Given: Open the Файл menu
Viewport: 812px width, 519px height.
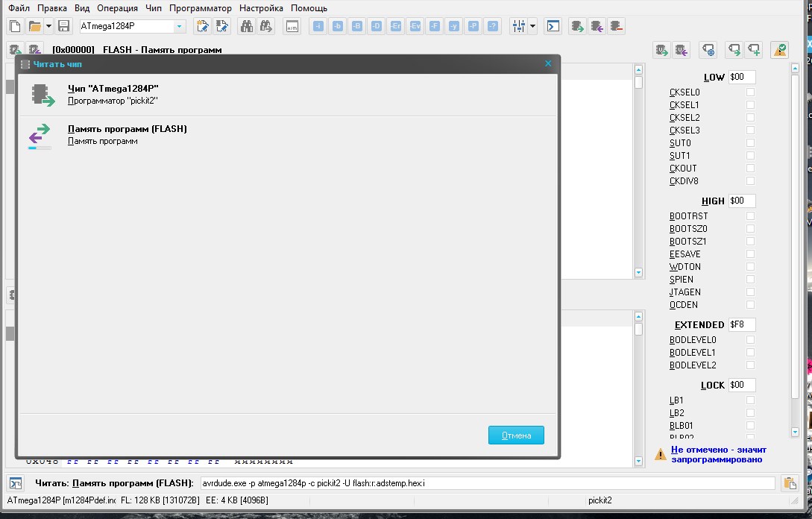Looking at the screenshot, I should [19, 8].
